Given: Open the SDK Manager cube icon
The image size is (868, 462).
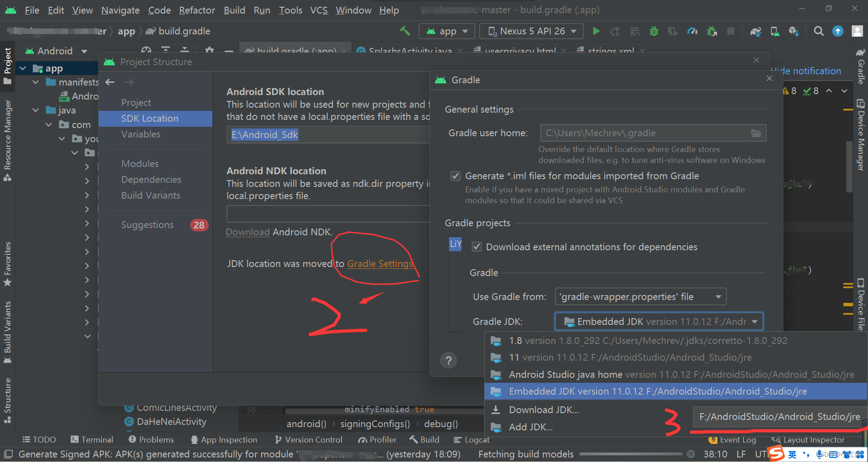Looking at the screenshot, I should (x=794, y=31).
